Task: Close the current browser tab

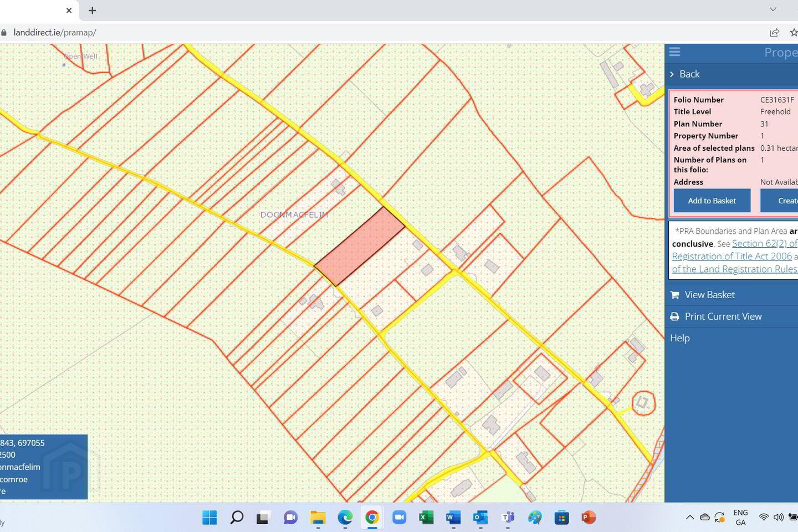Action: [69, 11]
